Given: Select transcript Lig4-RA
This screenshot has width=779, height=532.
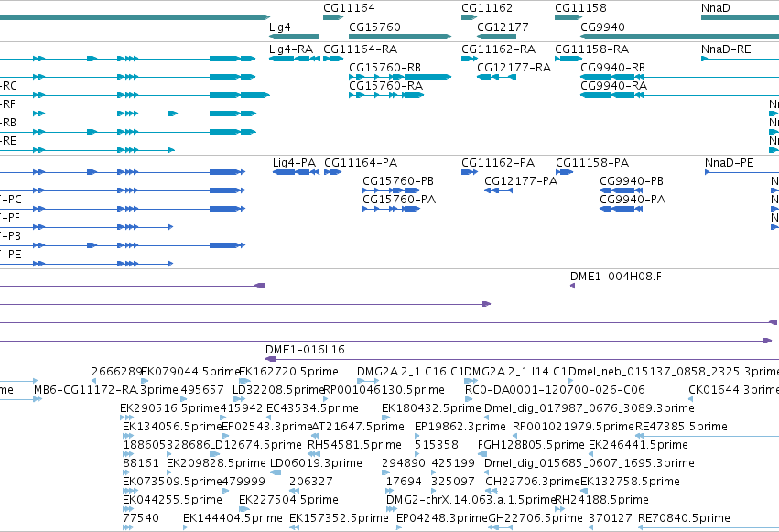Looking at the screenshot, I should (294, 59).
